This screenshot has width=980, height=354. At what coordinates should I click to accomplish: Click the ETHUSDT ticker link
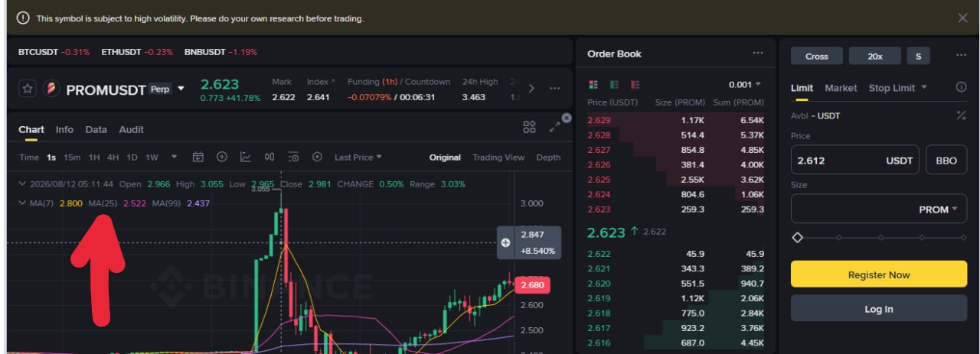point(137,52)
